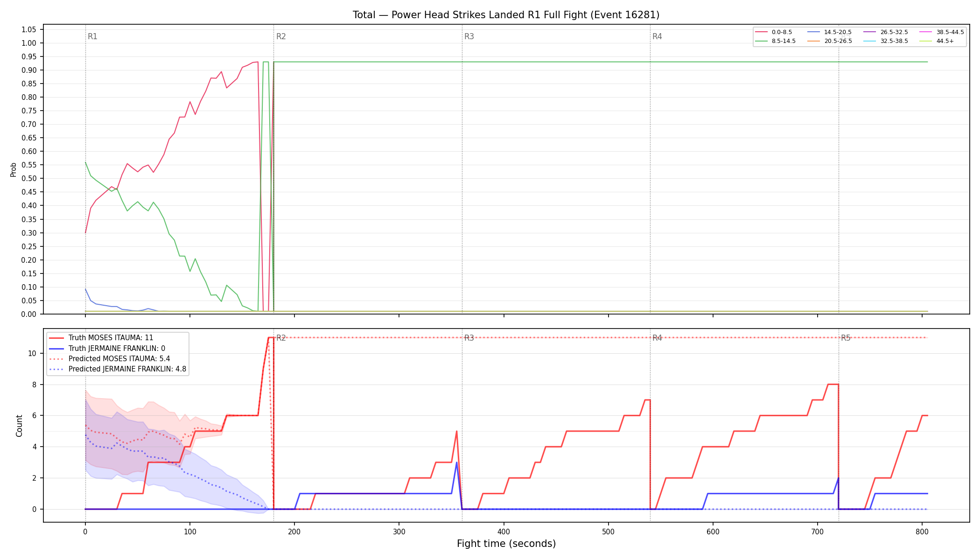The height and width of the screenshot is (560, 980).
Task: Click the 800 tick on the fight time axis
Action: click(x=922, y=532)
